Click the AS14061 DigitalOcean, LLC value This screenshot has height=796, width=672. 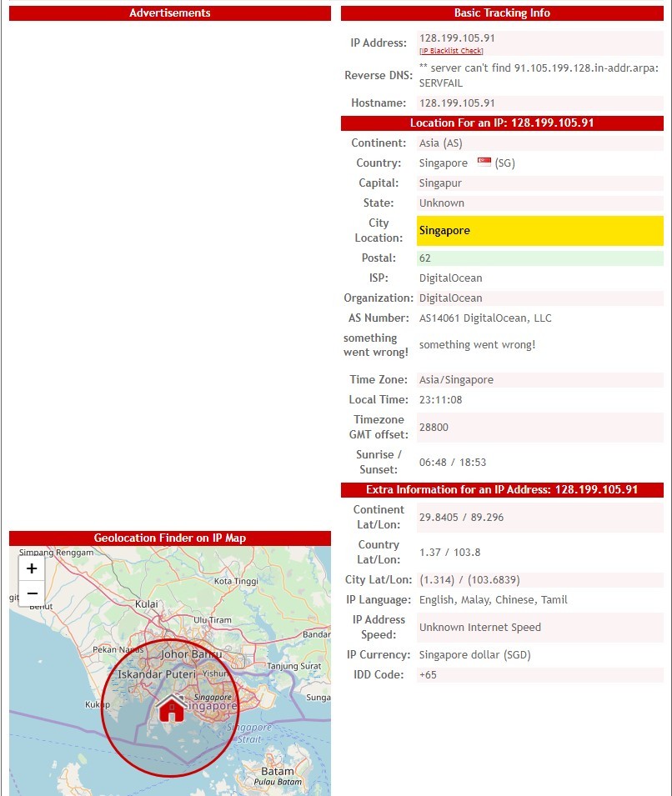coord(484,318)
